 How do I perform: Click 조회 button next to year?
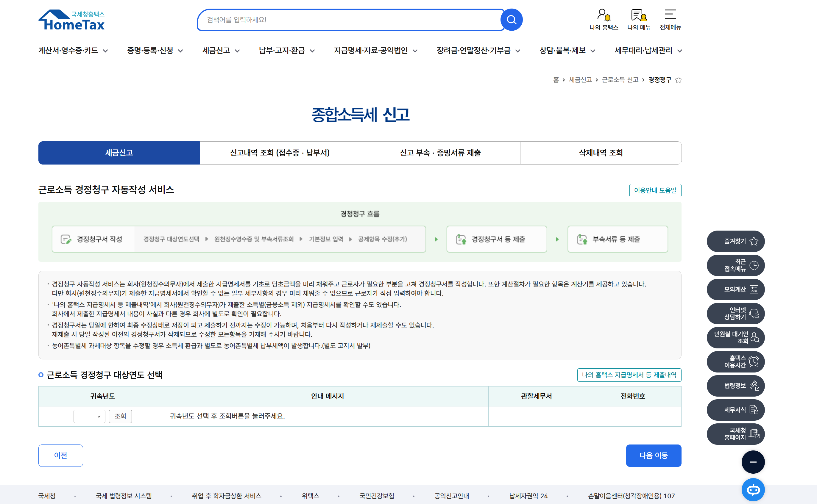[120, 416]
